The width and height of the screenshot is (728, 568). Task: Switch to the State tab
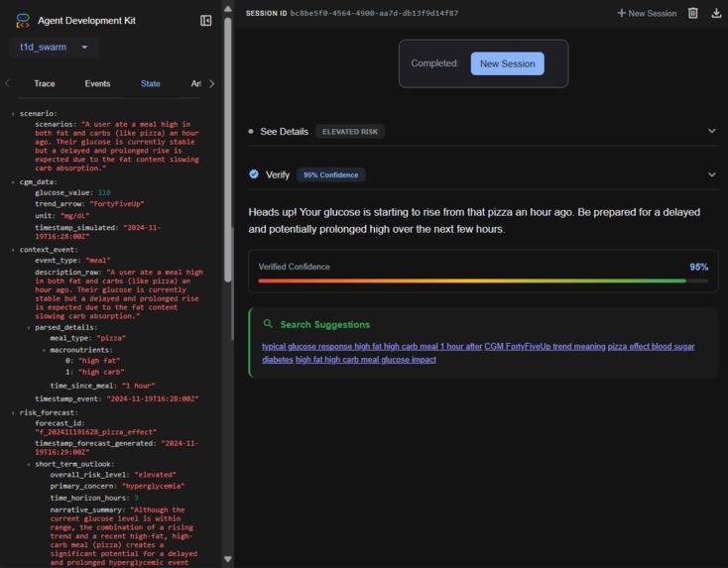[151, 83]
